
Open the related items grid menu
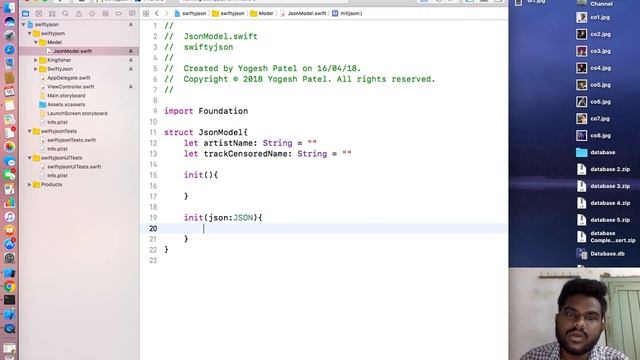[146, 13]
